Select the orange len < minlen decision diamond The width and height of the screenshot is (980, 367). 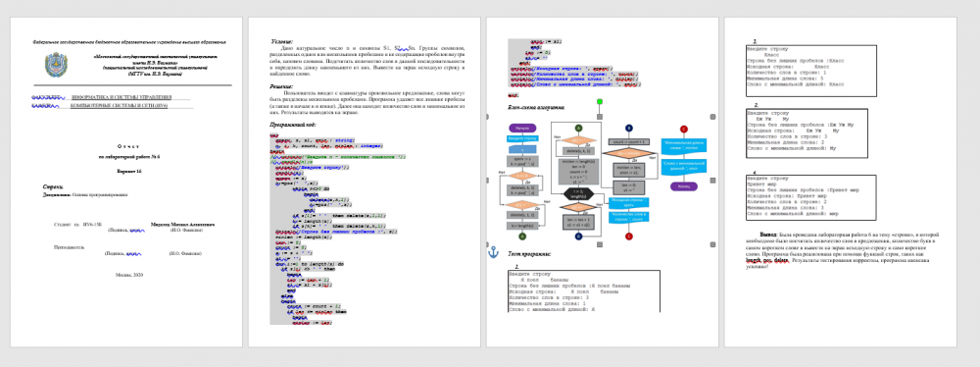click(x=629, y=153)
